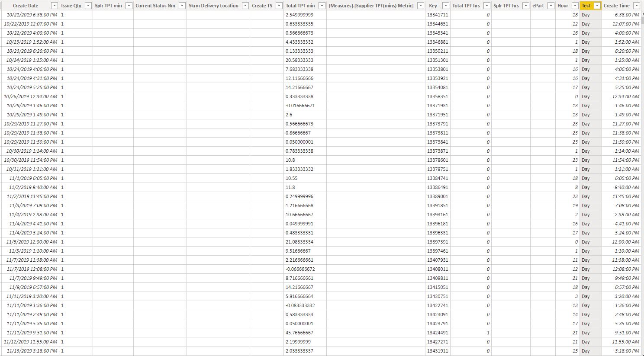Image resolution: width=644 pixels, height=356 pixels.
Task: Select the Skrm Delivery Location header label
Action: pyautogui.click(x=213, y=6)
